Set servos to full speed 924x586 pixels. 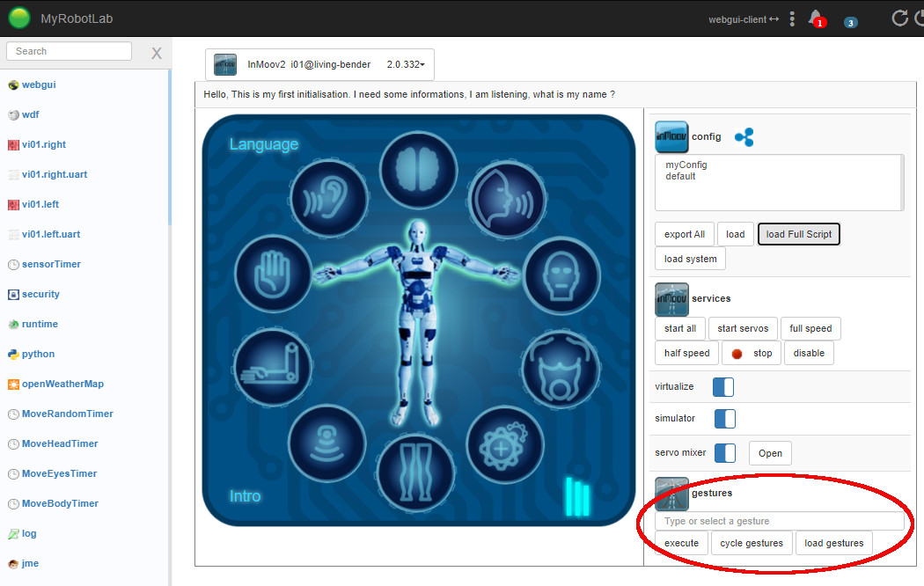(x=810, y=328)
